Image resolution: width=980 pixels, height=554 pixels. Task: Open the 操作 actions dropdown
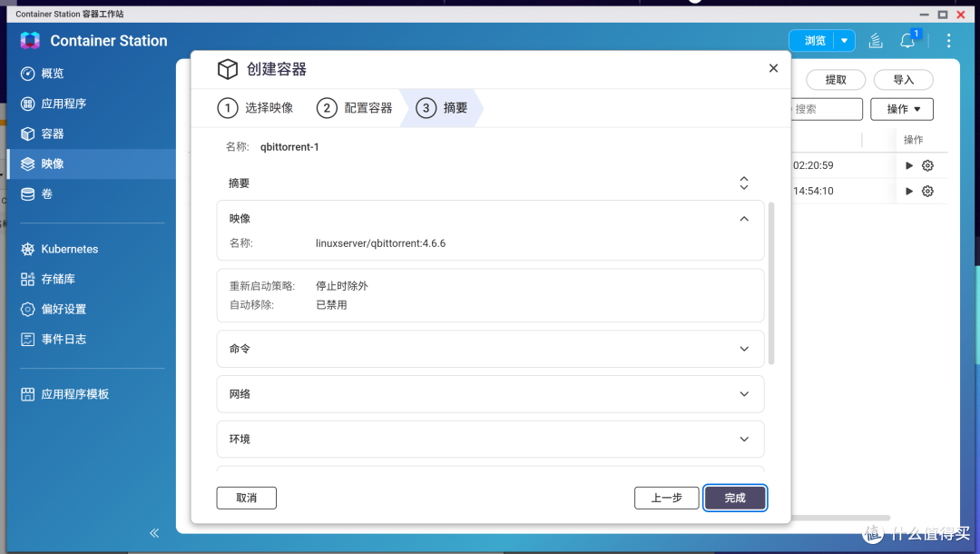point(902,109)
